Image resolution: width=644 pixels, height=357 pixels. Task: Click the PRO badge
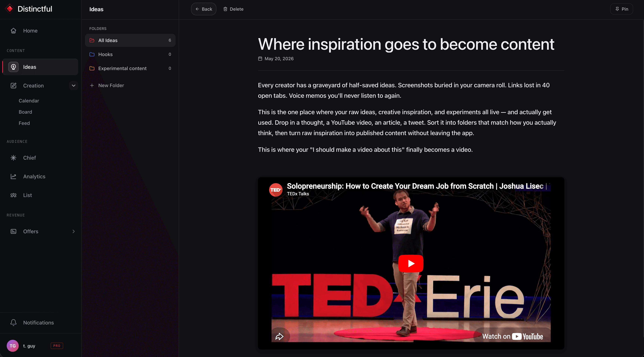57,346
